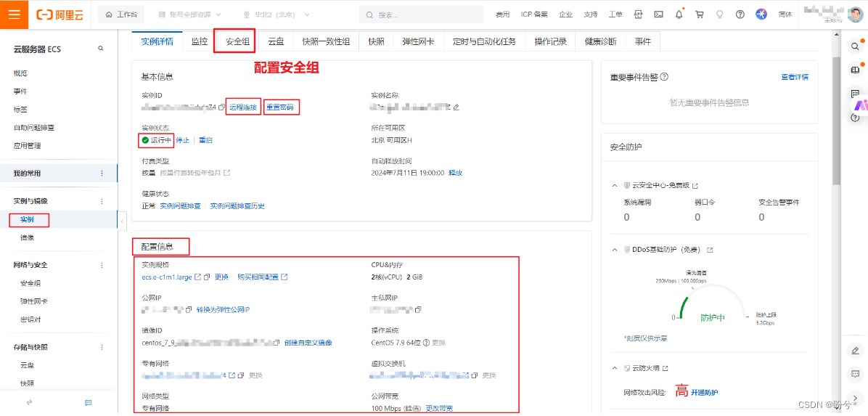Viewport: 868px width, 416px height.
Task: Copy the primary private IP address
Action: pos(419,309)
